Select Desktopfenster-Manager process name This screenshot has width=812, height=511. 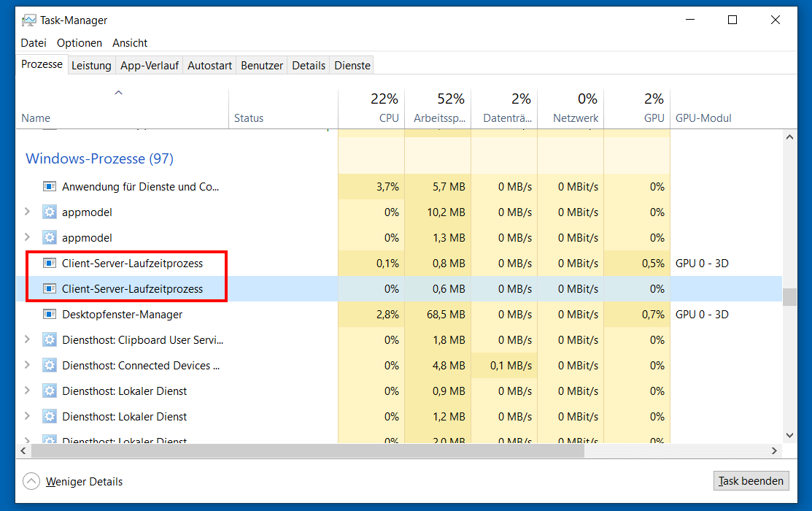pyautogui.click(x=123, y=315)
